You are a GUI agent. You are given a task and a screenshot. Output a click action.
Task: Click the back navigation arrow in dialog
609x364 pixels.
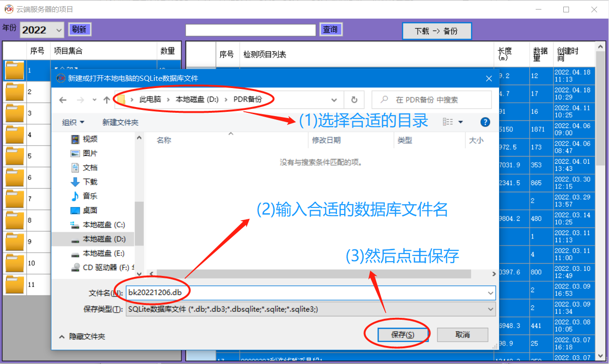click(x=63, y=100)
